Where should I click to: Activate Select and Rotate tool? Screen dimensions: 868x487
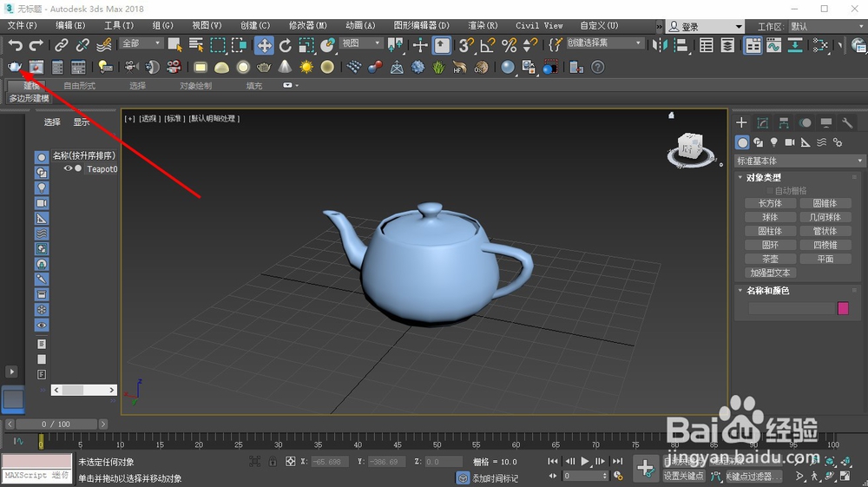point(285,45)
